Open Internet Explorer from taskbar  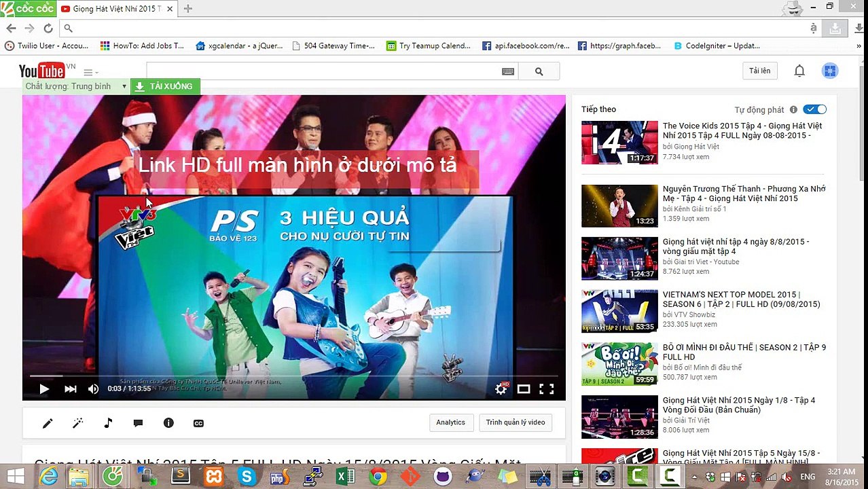tap(49, 477)
